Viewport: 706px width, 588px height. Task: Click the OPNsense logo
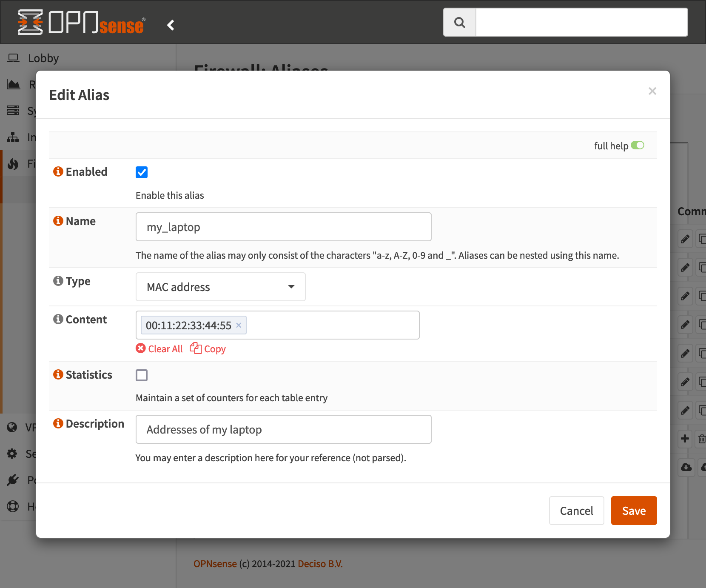click(x=81, y=22)
